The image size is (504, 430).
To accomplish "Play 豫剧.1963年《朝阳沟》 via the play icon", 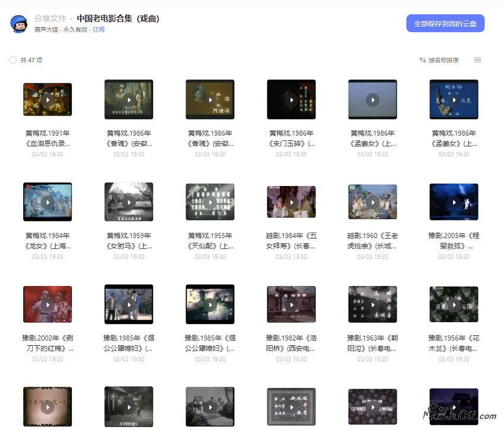I will [x=372, y=304].
